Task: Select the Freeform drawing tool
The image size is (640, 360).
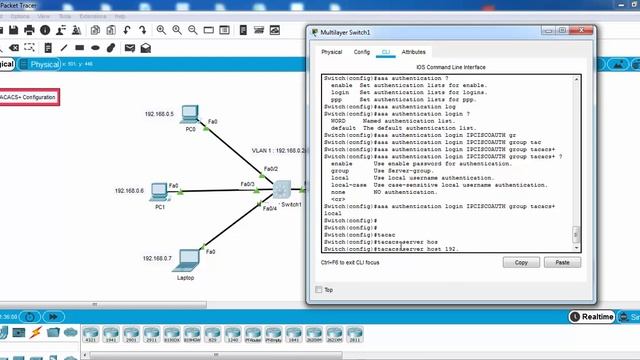Action: coord(111,48)
